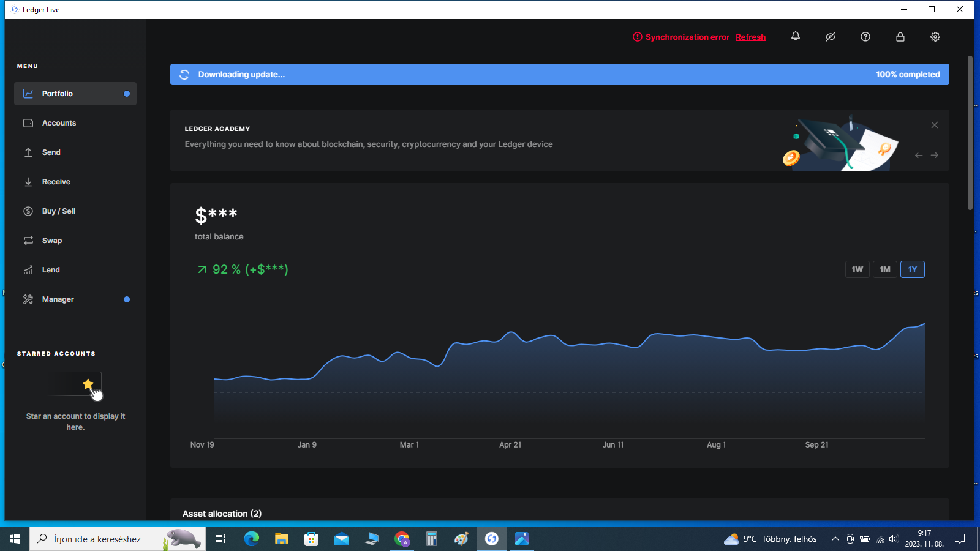Open the Send menu item
The width and height of the screenshot is (980, 551).
[x=75, y=152]
